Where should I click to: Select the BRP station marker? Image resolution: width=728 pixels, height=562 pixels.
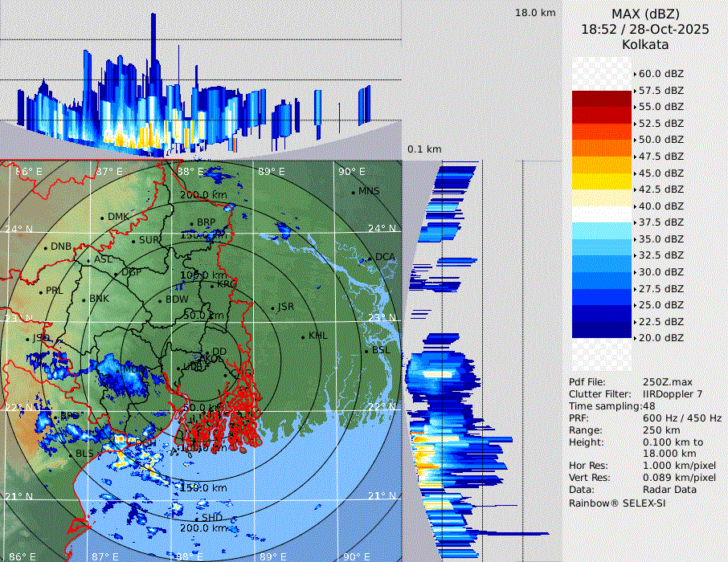tap(192, 223)
